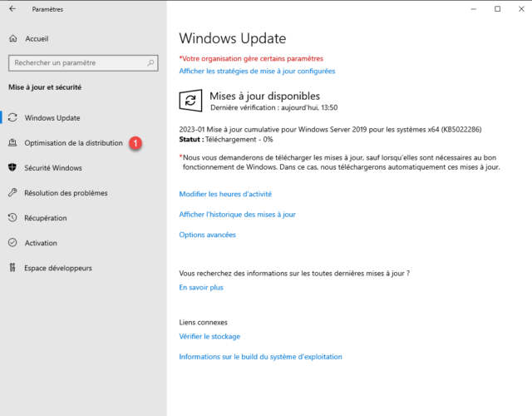Click the Espace développeurs tools icon
This screenshot has height=416, width=532.
(12, 268)
